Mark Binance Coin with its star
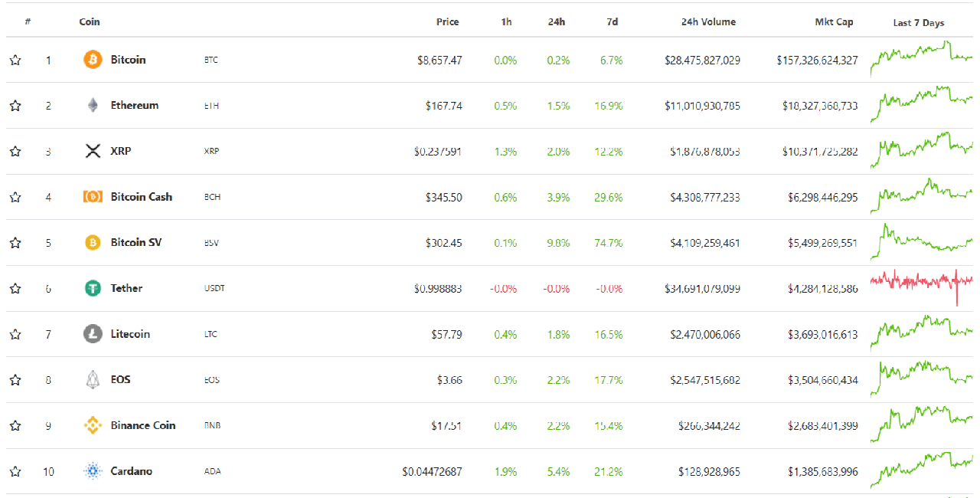Viewport: 980px width, 498px height. pyautogui.click(x=15, y=426)
